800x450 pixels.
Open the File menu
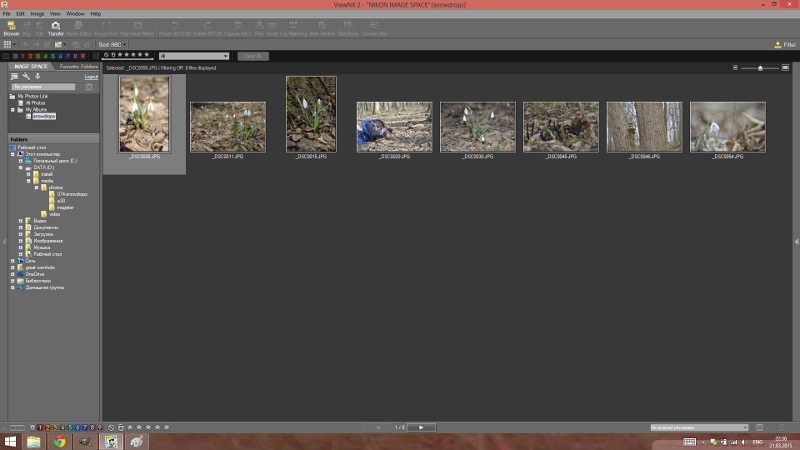tap(7, 14)
